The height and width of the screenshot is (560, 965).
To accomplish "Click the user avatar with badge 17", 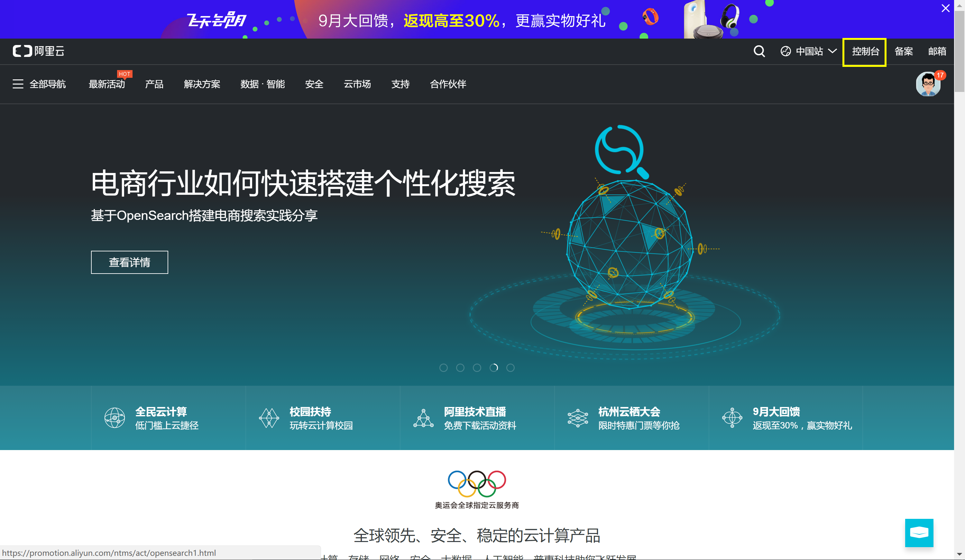I will pyautogui.click(x=928, y=84).
